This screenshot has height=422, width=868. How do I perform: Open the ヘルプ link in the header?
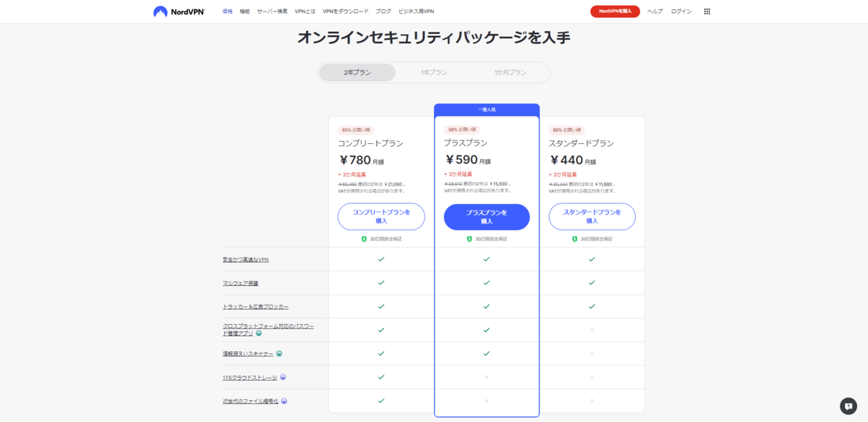click(655, 12)
